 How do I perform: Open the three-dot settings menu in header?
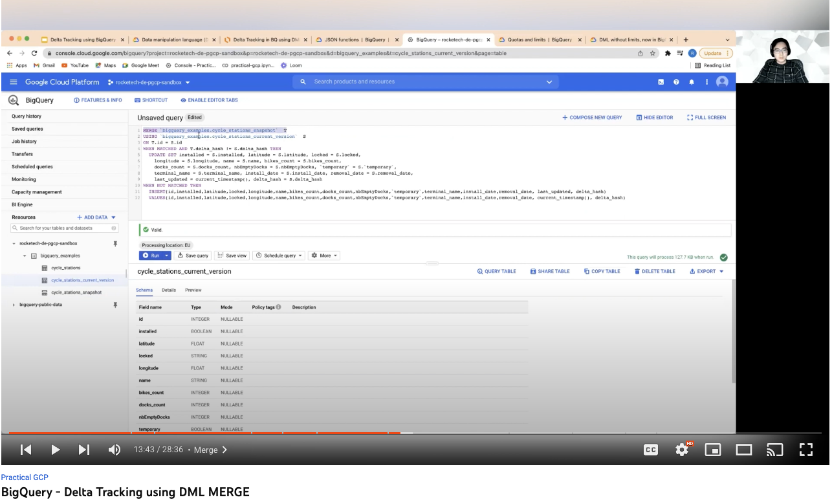click(x=706, y=82)
